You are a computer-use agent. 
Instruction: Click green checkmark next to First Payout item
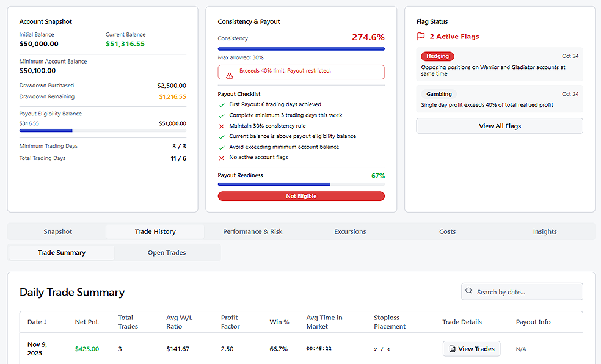(x=222, y=105)
